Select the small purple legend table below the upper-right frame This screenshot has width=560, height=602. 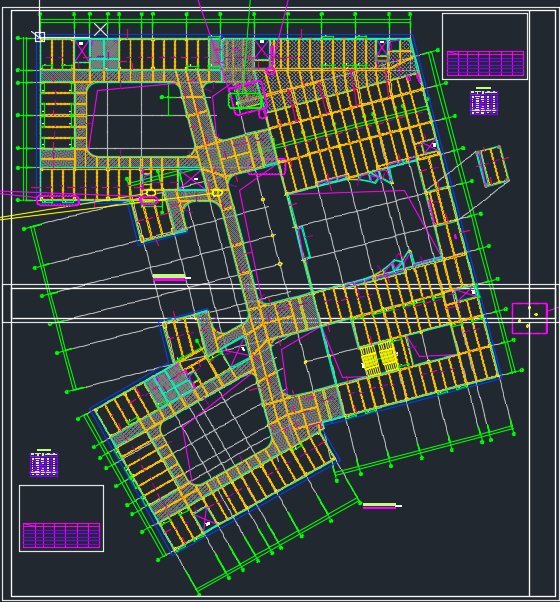(x=484, y=102)
